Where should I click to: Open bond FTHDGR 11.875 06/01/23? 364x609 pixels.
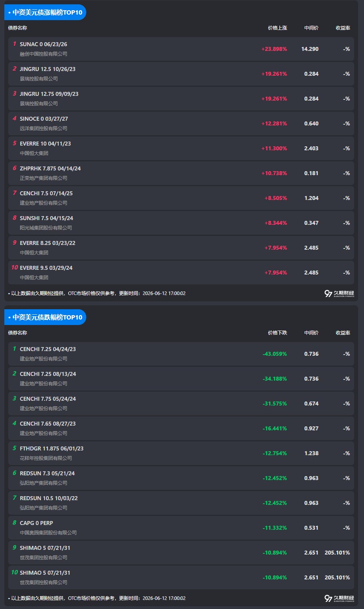click(52, 448)
